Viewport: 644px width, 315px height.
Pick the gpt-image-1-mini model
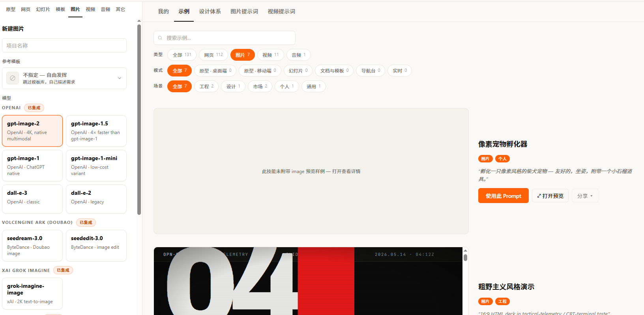click(96, 166)
